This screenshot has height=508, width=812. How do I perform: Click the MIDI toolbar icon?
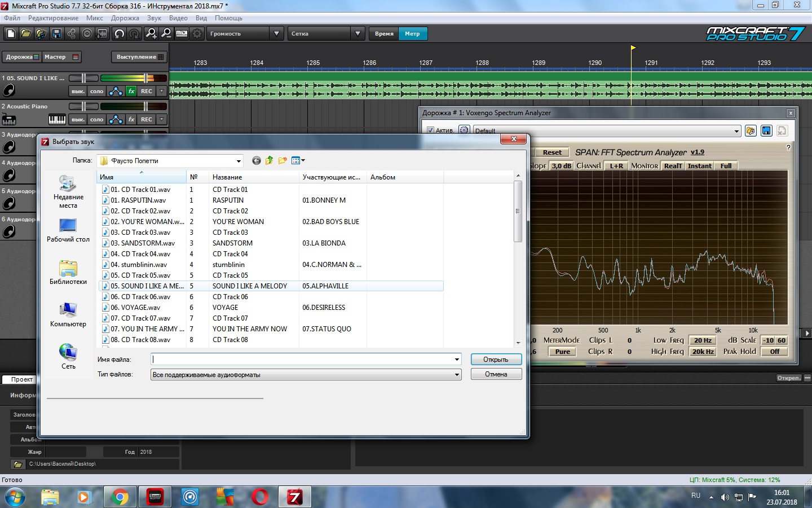tap(182, 34)
